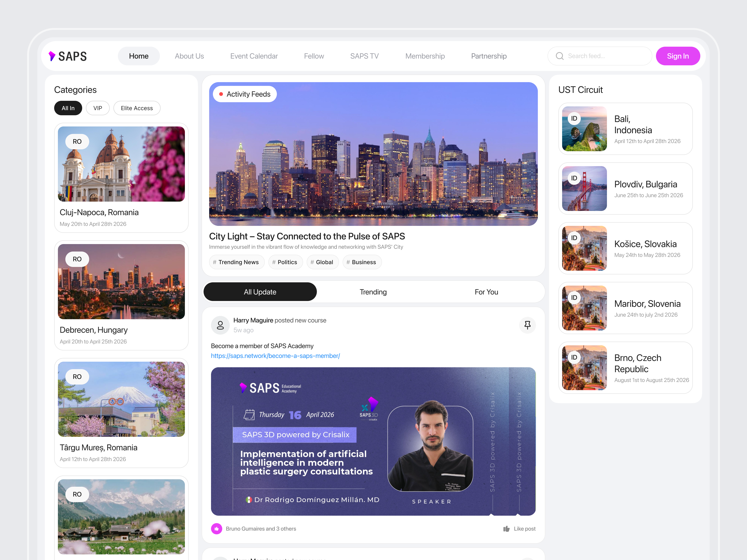Click Harry Maguire's avatar icon
The width and height of the screenshot is (747, 560).
point(220,325)
